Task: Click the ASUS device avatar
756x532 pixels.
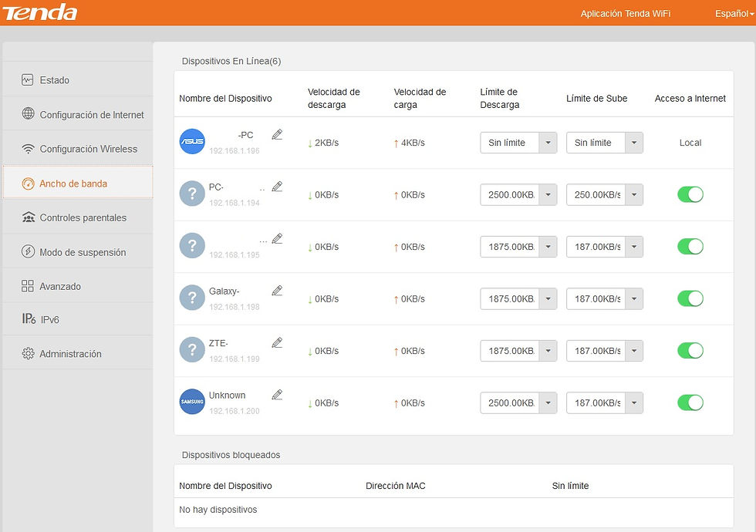Action: click(192, 142)
